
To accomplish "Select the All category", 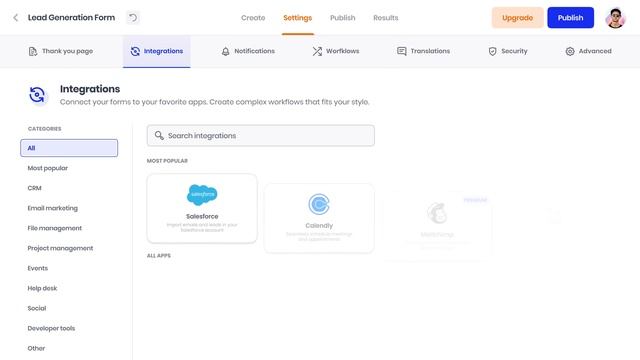I will coord(69,148).
